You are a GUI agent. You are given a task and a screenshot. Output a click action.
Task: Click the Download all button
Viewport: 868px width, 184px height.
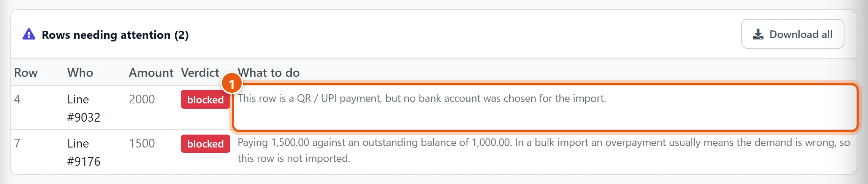tap(792, 34)
